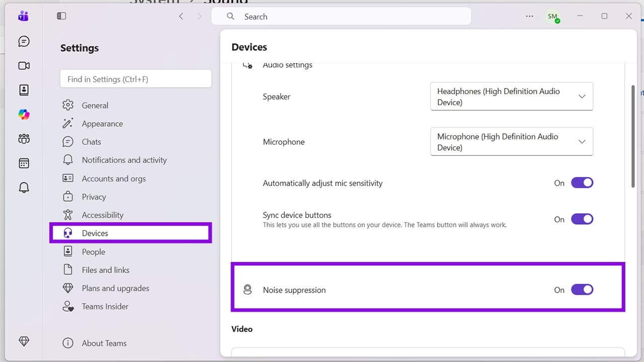Click the Audio settings label
The image size is (644, 362).
tap(288, 65)
